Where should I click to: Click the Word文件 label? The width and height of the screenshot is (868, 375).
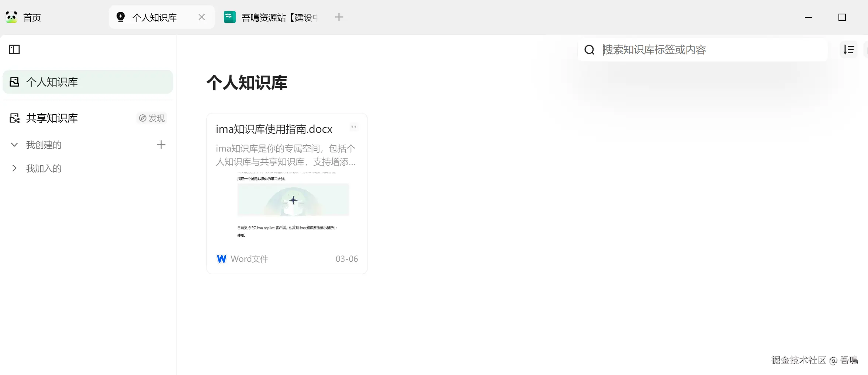(x=249, y=259)
